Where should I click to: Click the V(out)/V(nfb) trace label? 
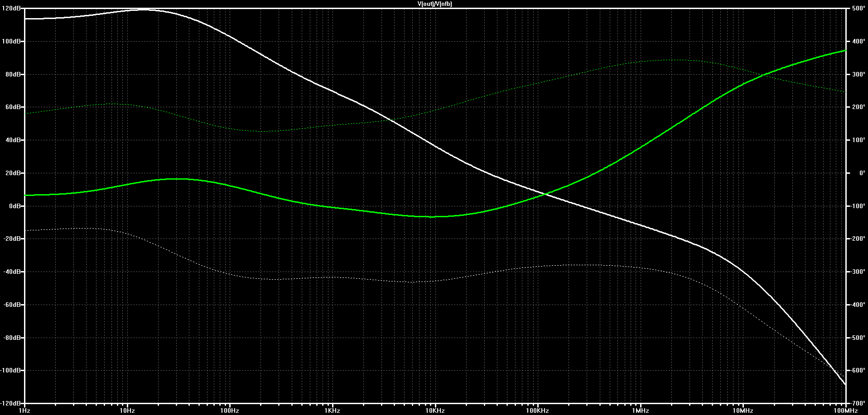434,4
